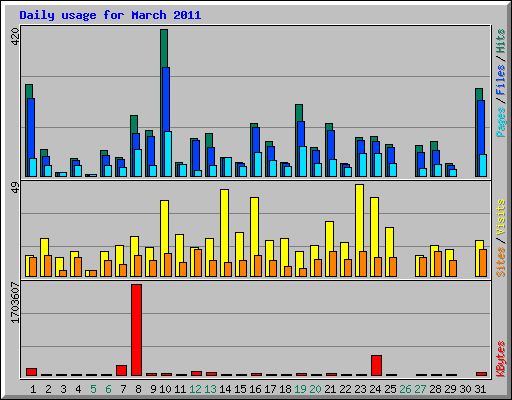This screenshot has height=400, width=512.
Task: Click the orange 'Sites' legend label
Action: coord(500,262)
